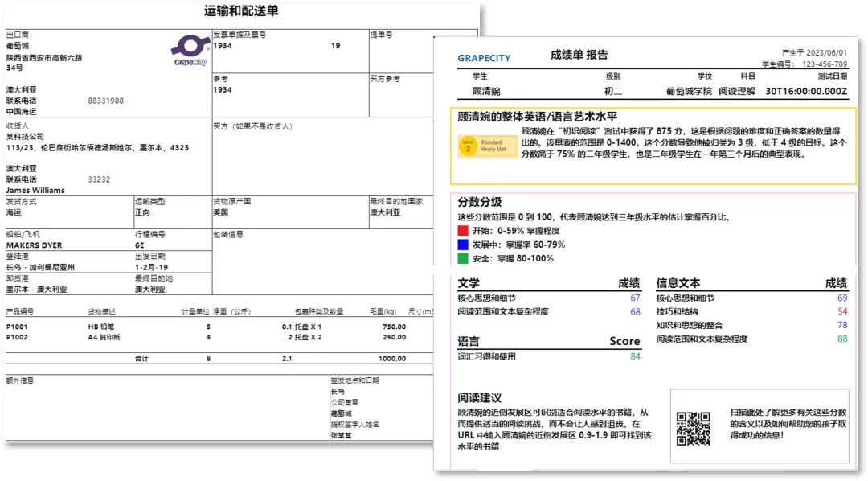Image resolution: width=868 pixels, height=481 pixels.
Task: Click the 运输和配送单 title
Action: tap(241, 10)
